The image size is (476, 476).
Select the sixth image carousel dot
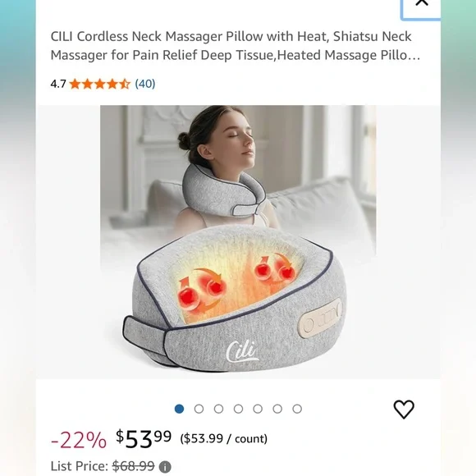click(277, 409)
